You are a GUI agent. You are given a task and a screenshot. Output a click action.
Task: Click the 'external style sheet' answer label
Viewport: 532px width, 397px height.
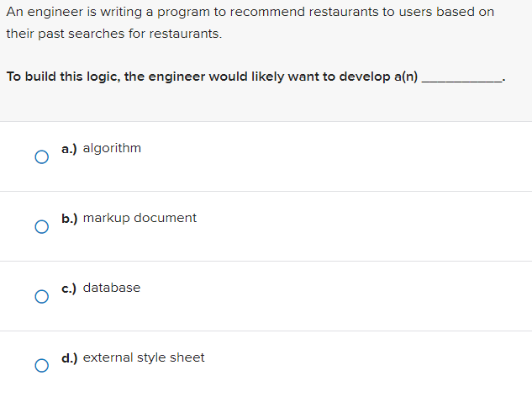144,357
